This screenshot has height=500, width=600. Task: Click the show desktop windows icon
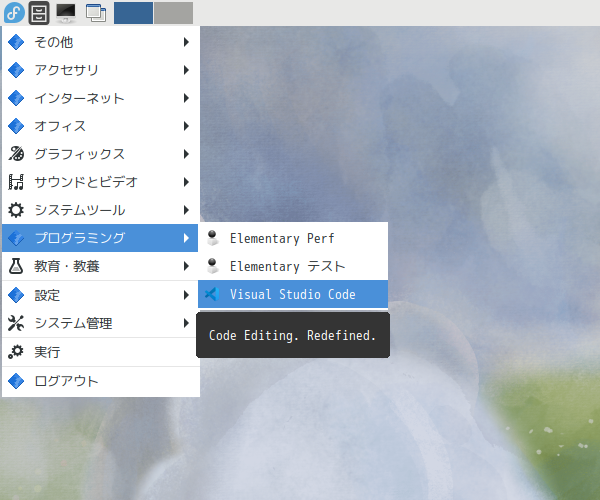pyautogui.click(x=96, y=13)
